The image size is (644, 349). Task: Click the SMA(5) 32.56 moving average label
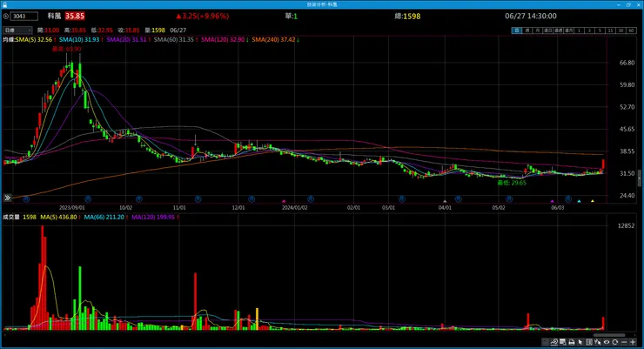[x=35, y=40]
